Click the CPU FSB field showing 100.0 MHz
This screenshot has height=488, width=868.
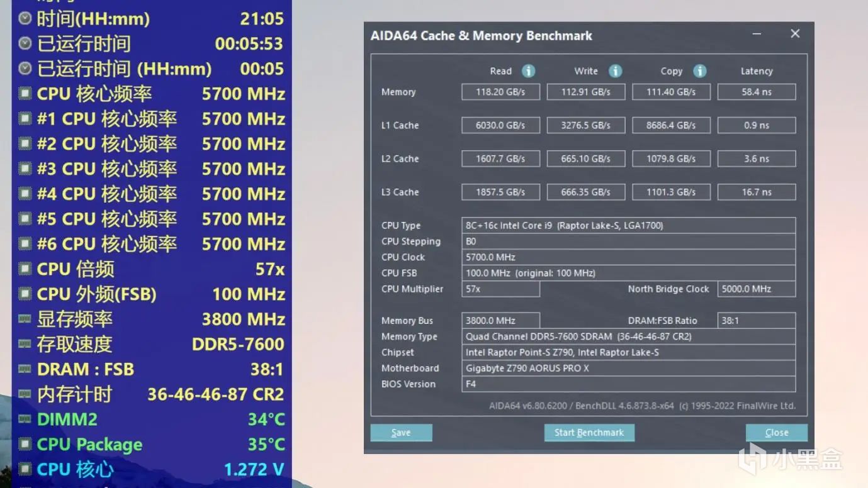point(629,273)
